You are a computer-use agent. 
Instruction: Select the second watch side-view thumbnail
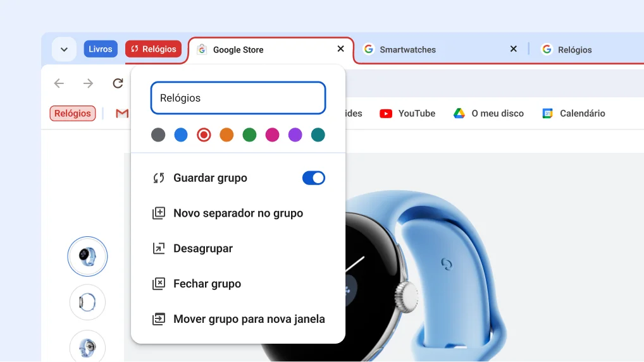[x=87, y=303]
